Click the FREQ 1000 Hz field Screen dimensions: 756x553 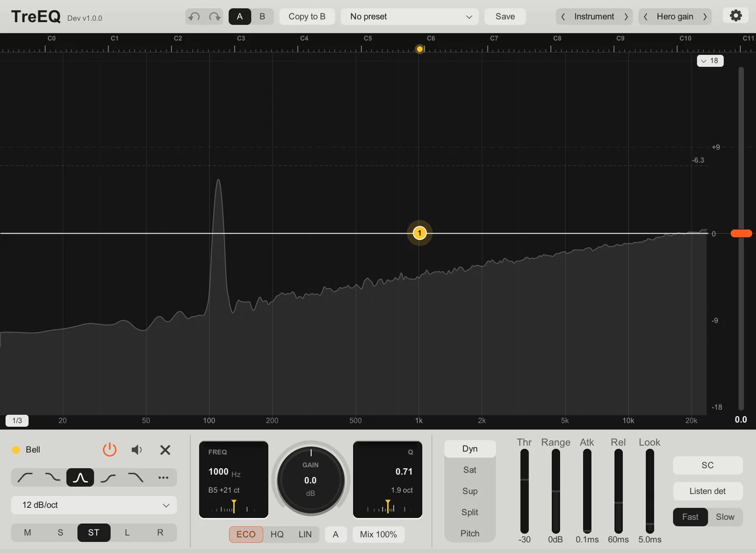click(234, 480)
